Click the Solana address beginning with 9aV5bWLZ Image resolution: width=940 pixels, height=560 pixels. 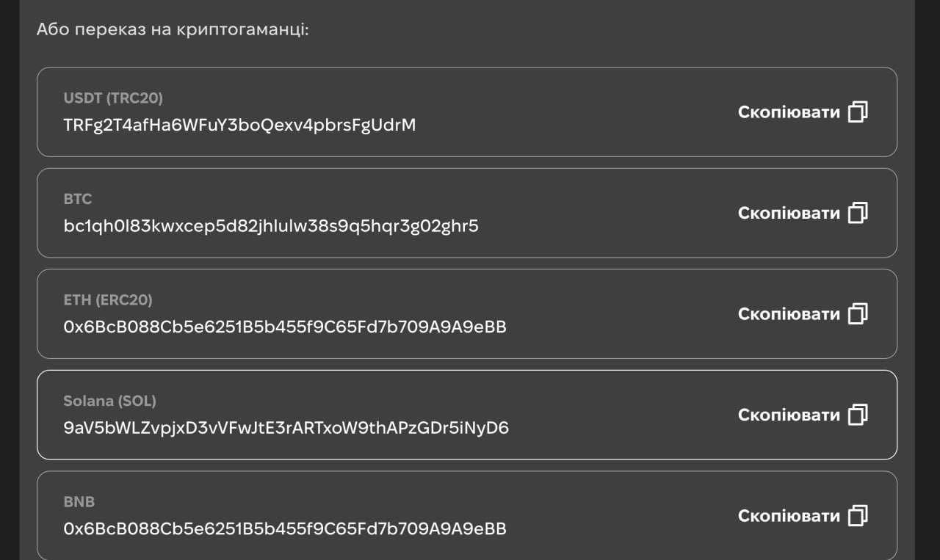tap(286, 428)
